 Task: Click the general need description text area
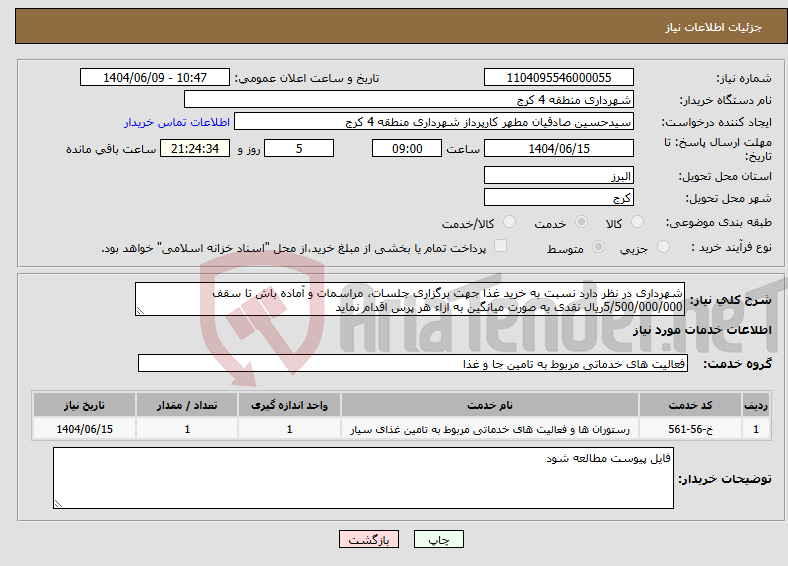(x=410, y=300)
